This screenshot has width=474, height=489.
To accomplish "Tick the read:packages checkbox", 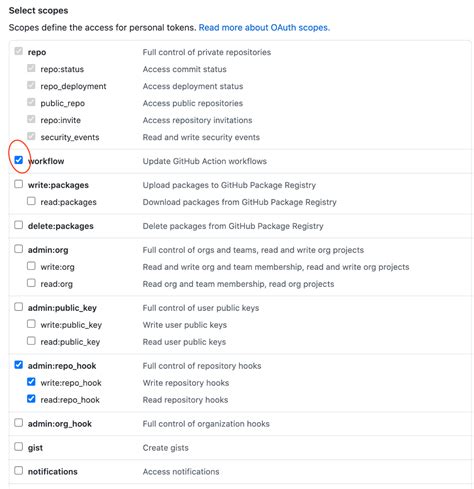I will pyautogui.click(x=31, y=201).
